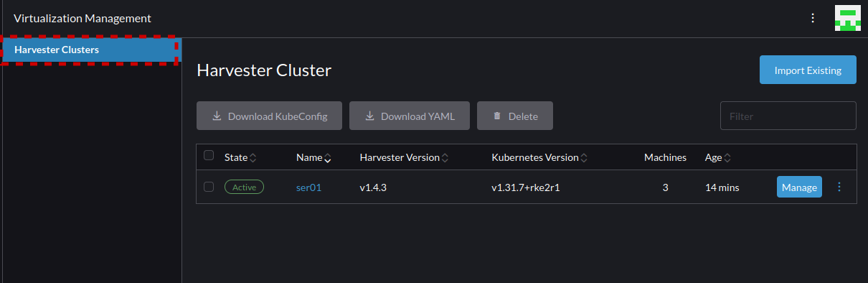Click the Manage button for ser01
Viewport: 868px width, 283px height.
tap(799, 187)
